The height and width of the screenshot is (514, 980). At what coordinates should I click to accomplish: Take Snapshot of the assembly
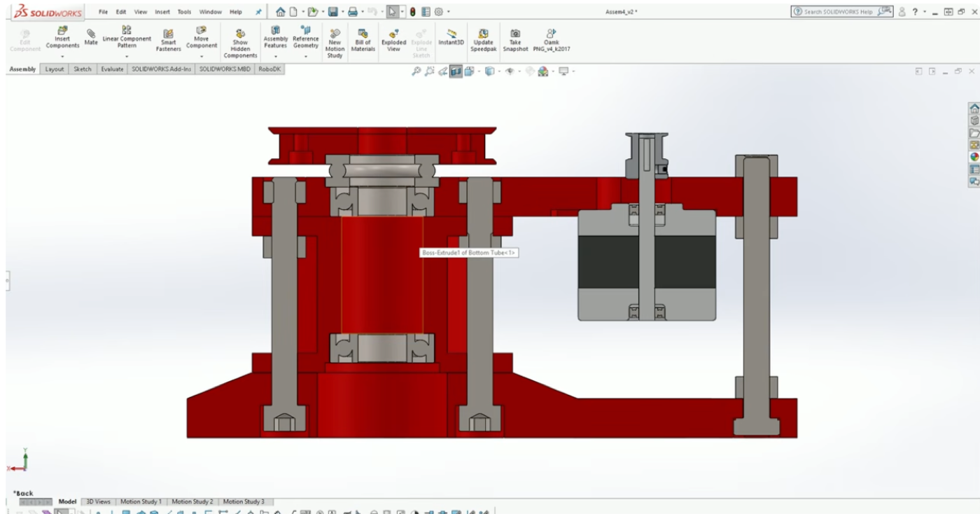pyautogui.click(x=515, y=41)
